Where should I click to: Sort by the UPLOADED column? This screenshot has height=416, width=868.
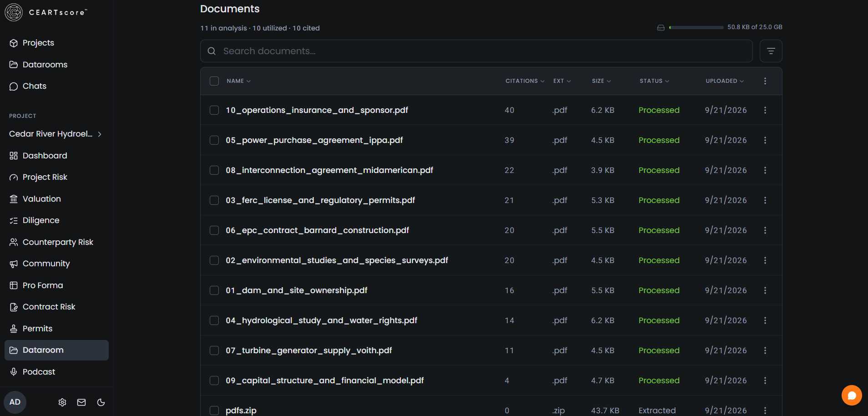pos(725,81)
